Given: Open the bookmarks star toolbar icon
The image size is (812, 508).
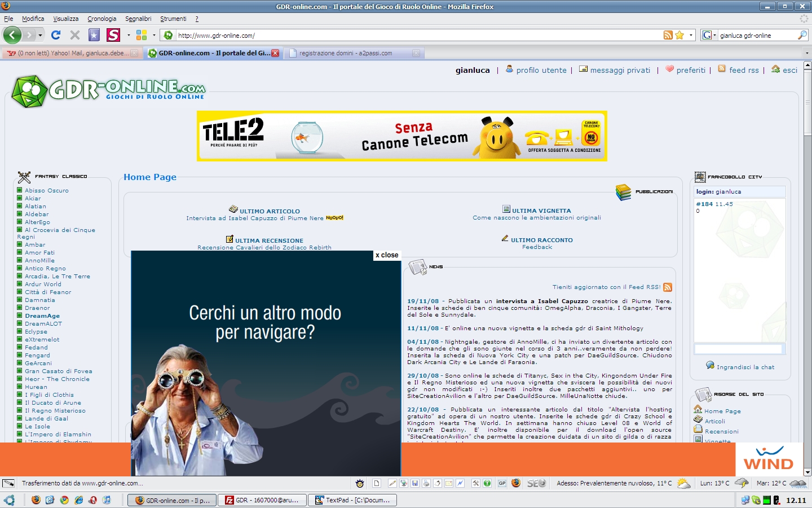Looking at the screenshot, I should coord(94,35).
